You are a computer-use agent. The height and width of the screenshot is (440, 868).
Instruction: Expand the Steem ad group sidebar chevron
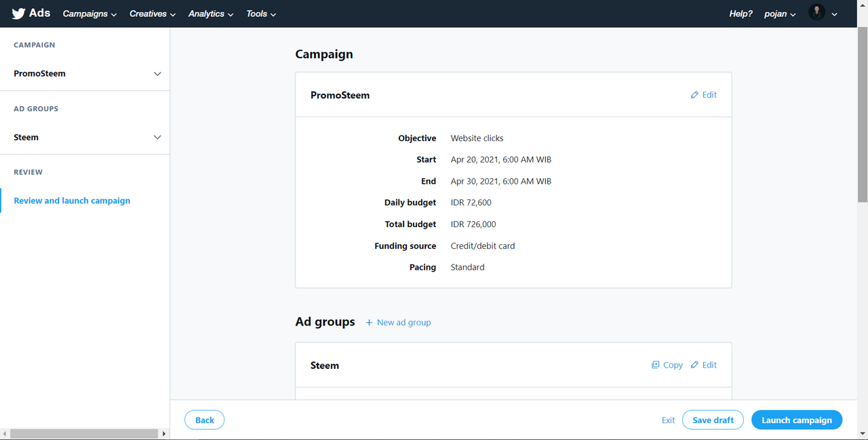point(157,138)
